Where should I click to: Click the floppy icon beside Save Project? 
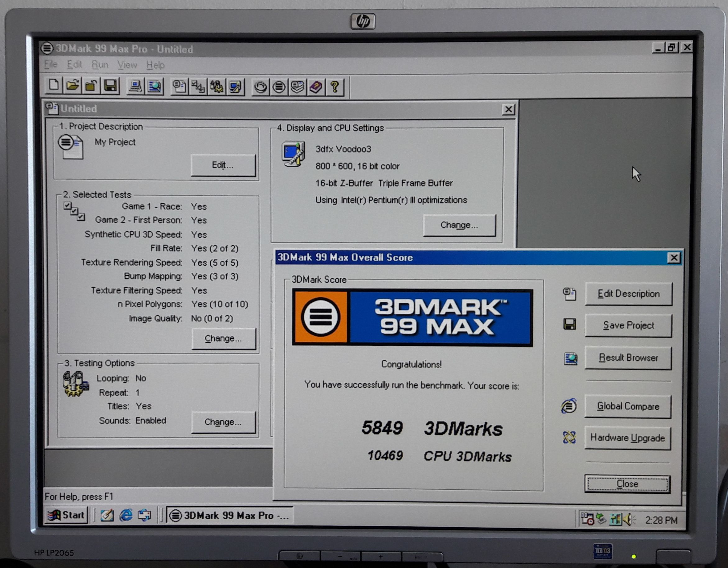click(570, 324)
